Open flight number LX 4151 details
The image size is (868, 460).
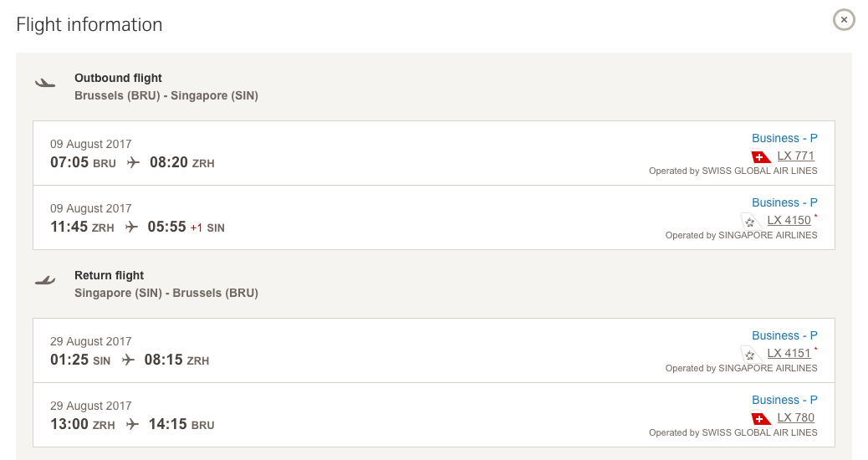point(789,354)
